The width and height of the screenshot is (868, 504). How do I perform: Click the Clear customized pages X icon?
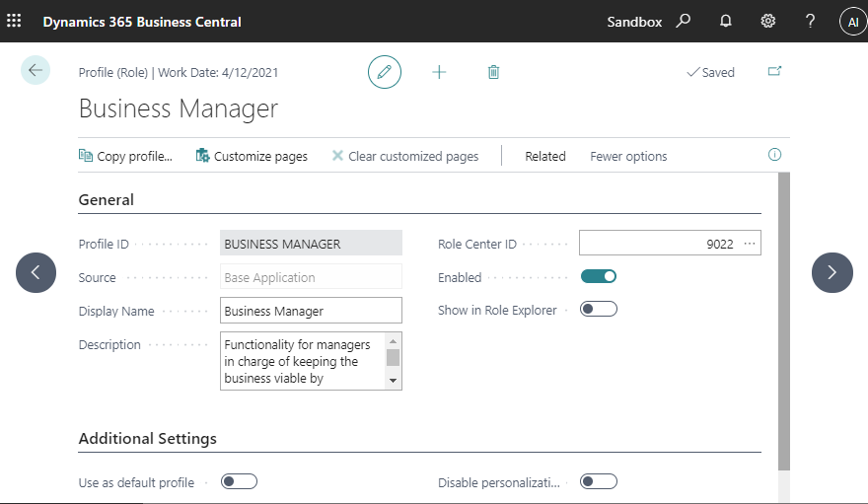[x=337, y=156]
